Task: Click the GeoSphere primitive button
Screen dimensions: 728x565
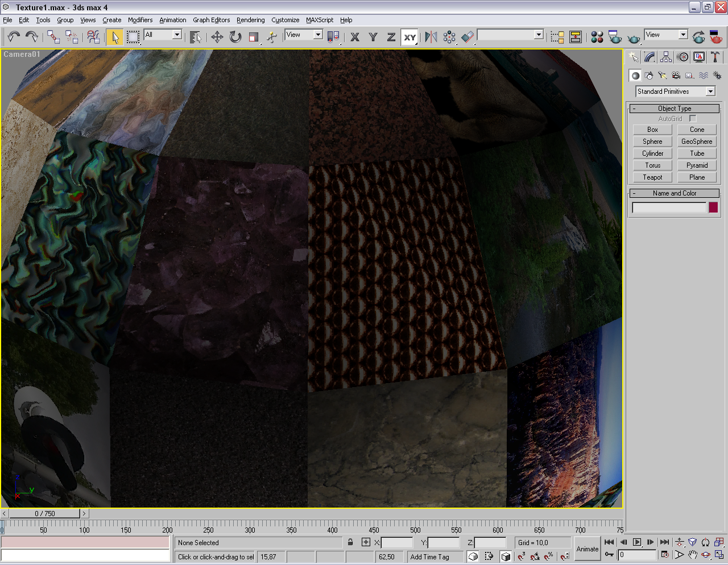Action: click(x=697, y=142)
